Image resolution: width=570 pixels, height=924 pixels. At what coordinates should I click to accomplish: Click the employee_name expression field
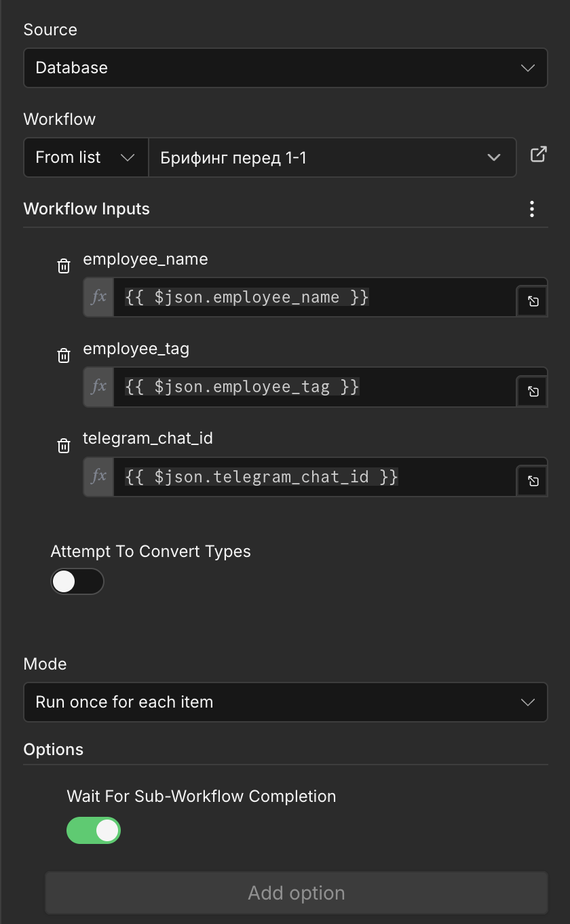click(x=312, y=297)
